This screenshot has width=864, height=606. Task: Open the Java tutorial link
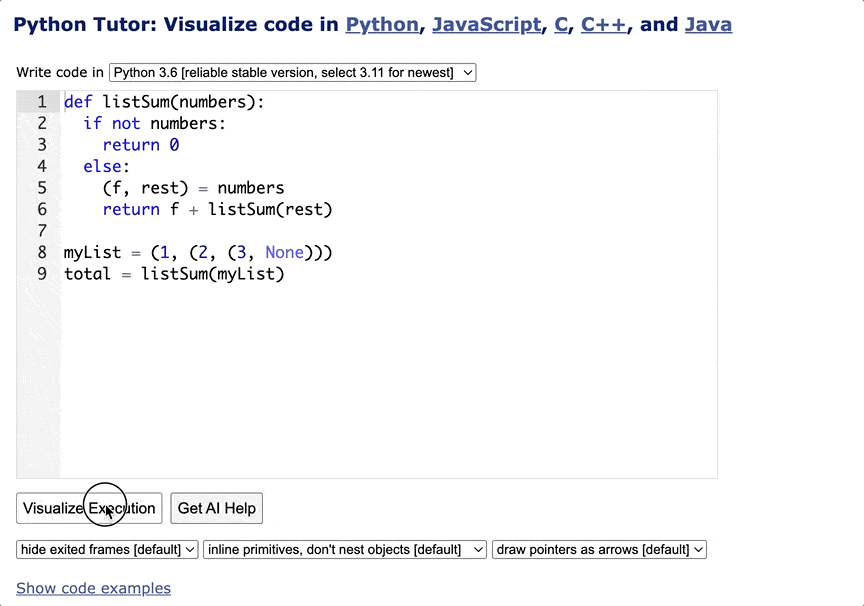tap(708, 24)
